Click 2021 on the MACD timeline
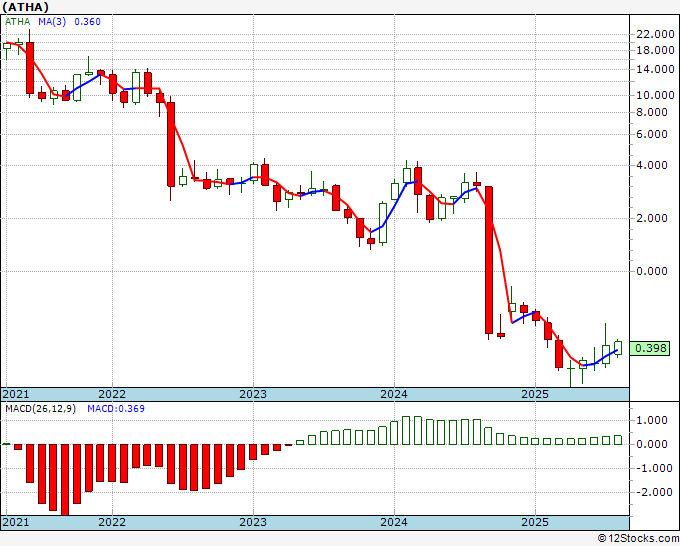Viewport: 680px width, 546px height. point(16,522)
